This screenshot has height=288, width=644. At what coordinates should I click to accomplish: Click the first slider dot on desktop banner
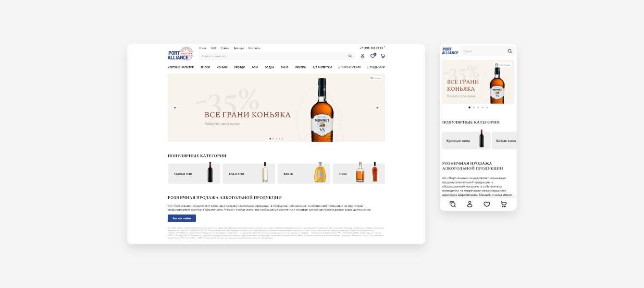[270, 139]
